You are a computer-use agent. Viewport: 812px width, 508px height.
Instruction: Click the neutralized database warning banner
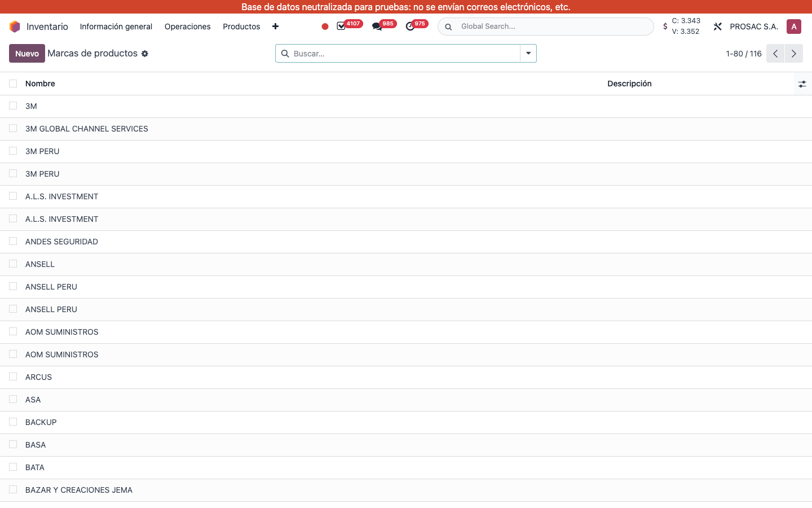tap(406, 7)
